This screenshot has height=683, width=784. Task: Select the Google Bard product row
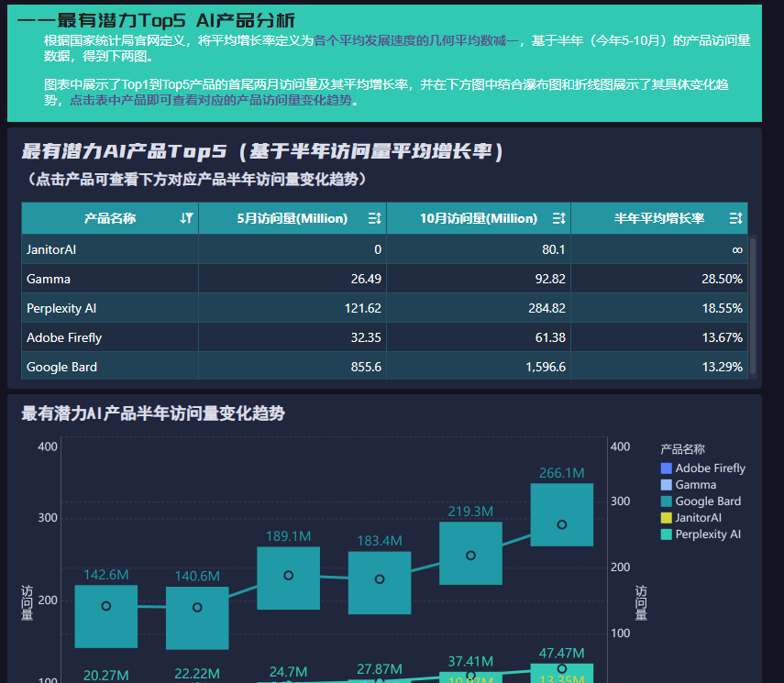point(384,367)
